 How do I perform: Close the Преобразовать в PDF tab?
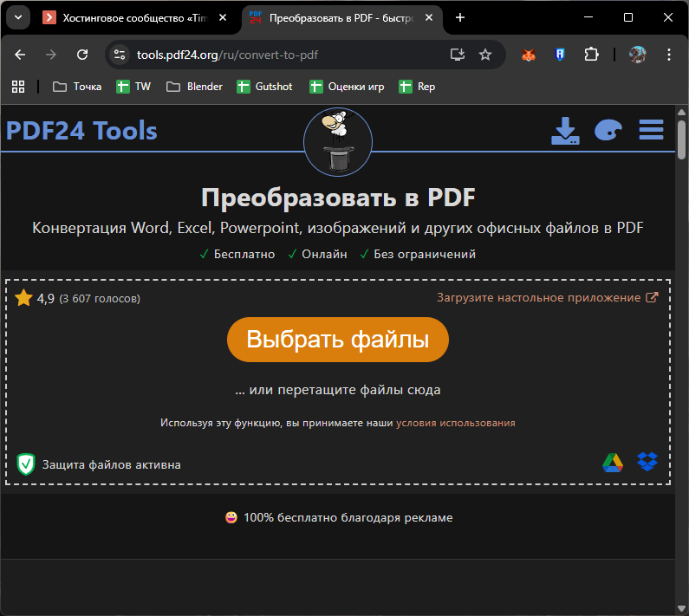coord(429,17)
